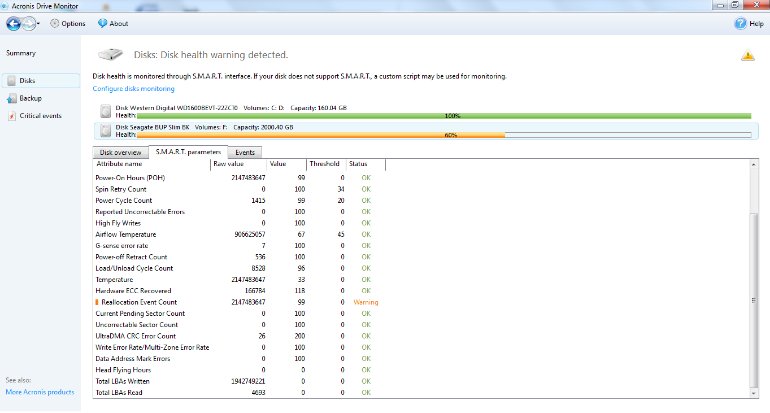The image size is (770, 413).
Task: Click the Critical events lightning icon
Action: pyautogui.click(x=12, y=116)
